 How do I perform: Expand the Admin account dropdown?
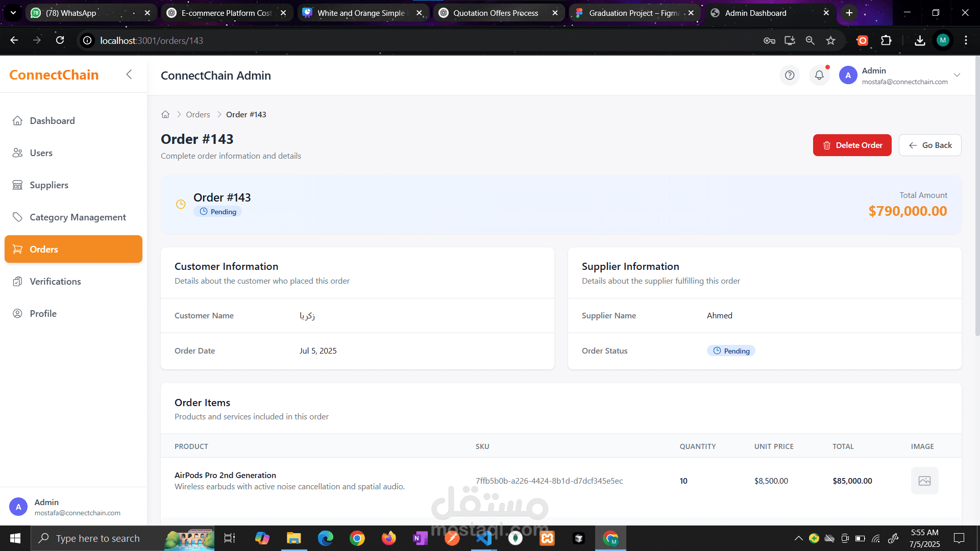click(x=957, y=75)
